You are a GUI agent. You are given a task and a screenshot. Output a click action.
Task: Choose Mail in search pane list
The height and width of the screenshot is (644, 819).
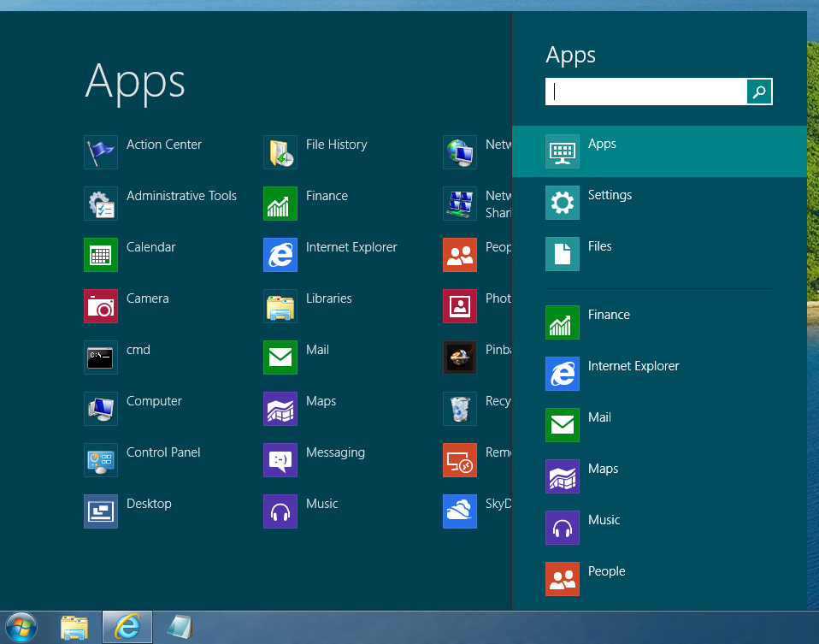pyautogui.click(x=659, y=424)
